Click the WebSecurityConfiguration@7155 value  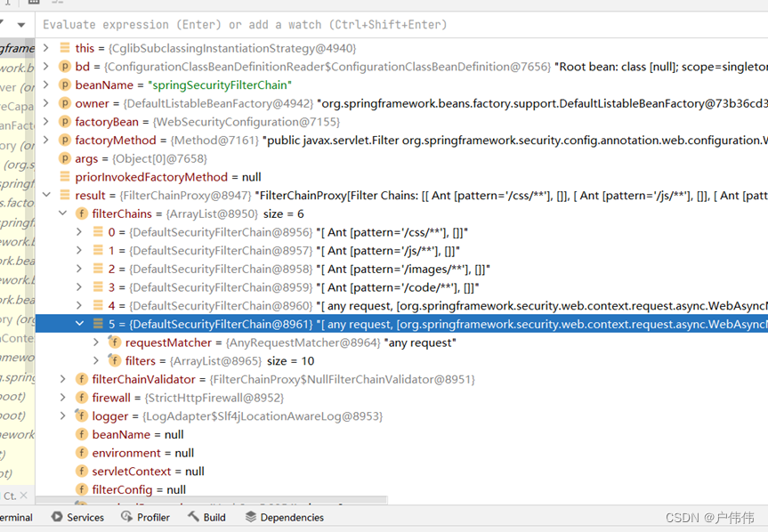pyautogui.click(x=247, y=122)
